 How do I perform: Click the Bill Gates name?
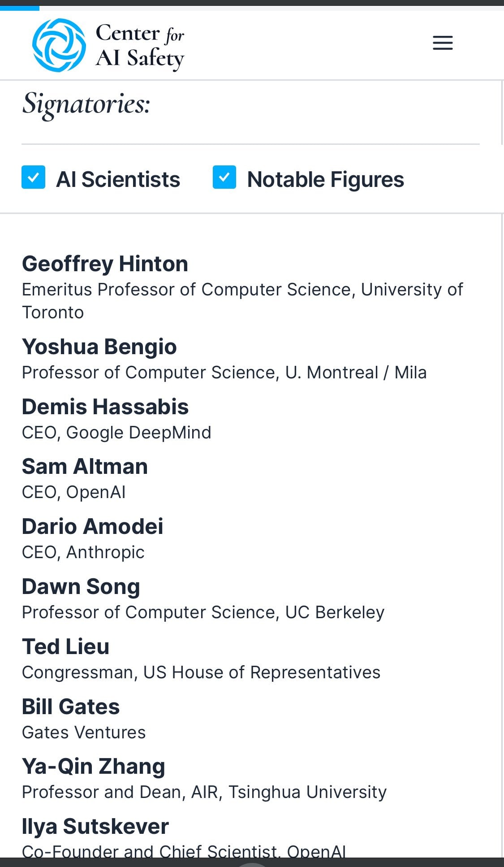(x=71, y=707)
